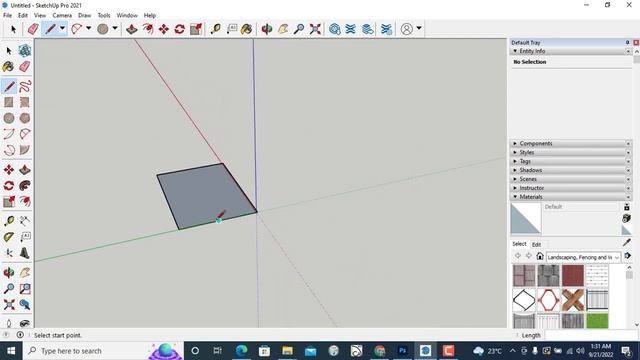Select the Pie tool in left toolbar
This screenshot has height=360, width=640.
[25, 150]
